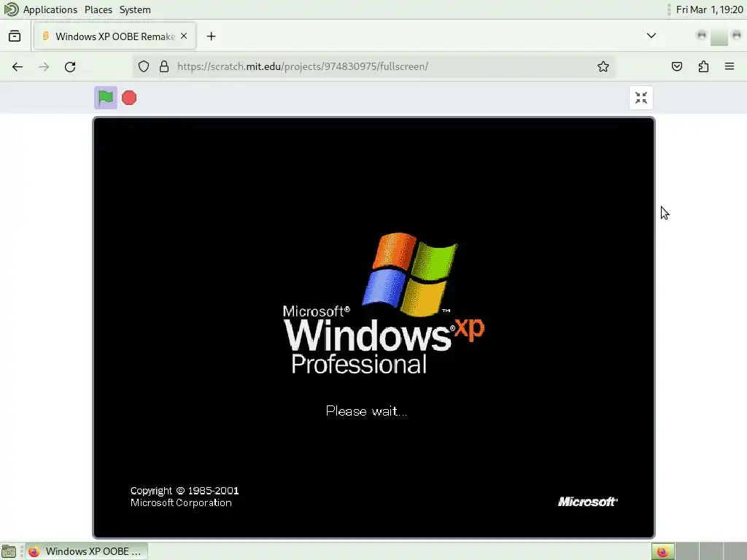The height and width of the screenshot is (560, 747).
Task: Click the Copyright 1985-2001 text
Action: pyautogui.click(x=185, y=491)
